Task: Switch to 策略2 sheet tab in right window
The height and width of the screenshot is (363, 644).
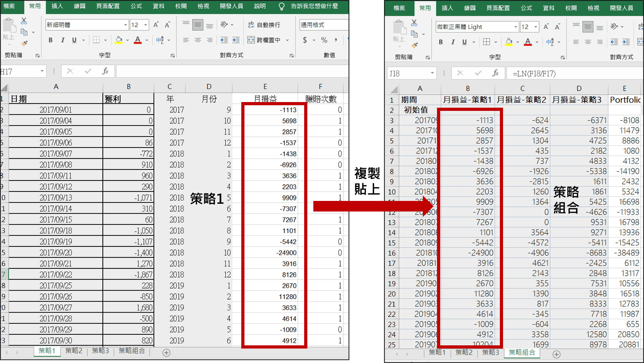Action: [463, 352]
